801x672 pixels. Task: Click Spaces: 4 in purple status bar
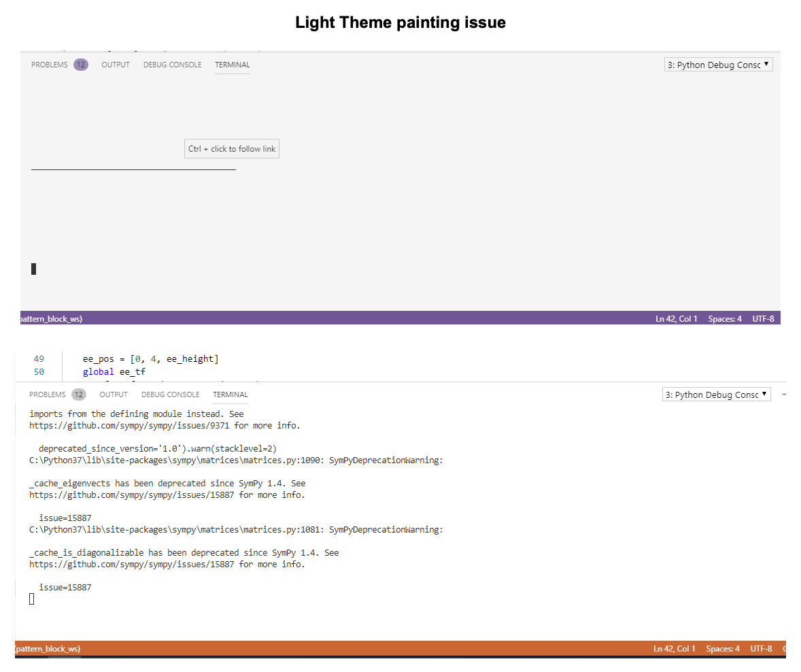pyautogui.click(x=725, y=319)
